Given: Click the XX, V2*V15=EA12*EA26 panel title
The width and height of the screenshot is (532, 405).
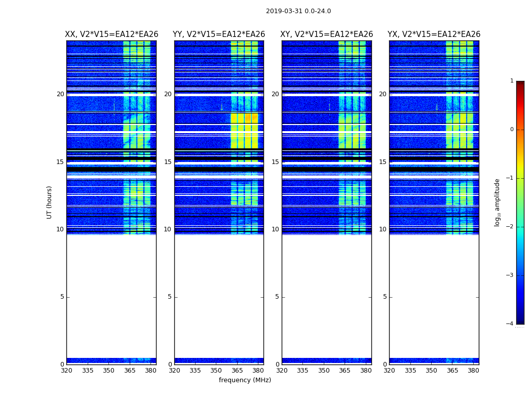Looking at the screenshot, I should 111,34.
